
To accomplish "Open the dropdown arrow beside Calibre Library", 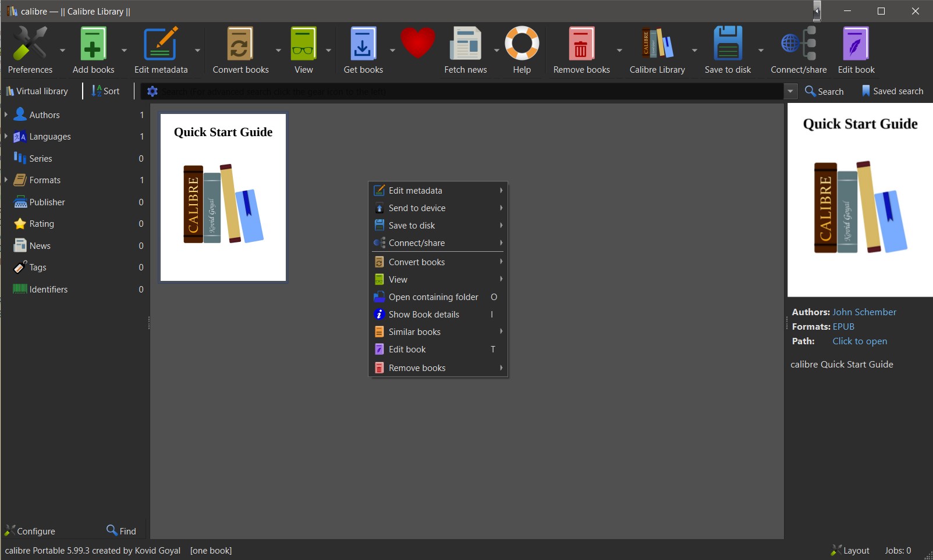I will click(694, 51).
